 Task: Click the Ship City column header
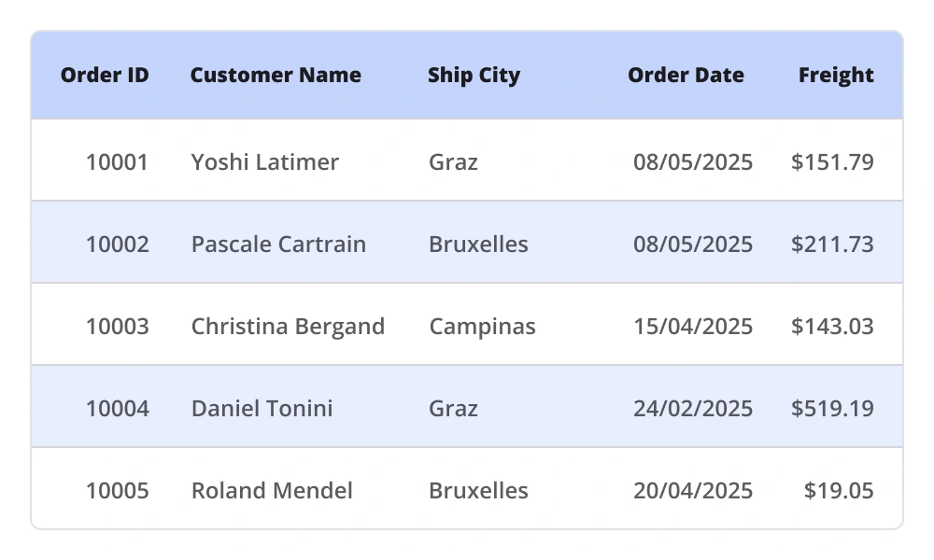[x=474, y=76]
